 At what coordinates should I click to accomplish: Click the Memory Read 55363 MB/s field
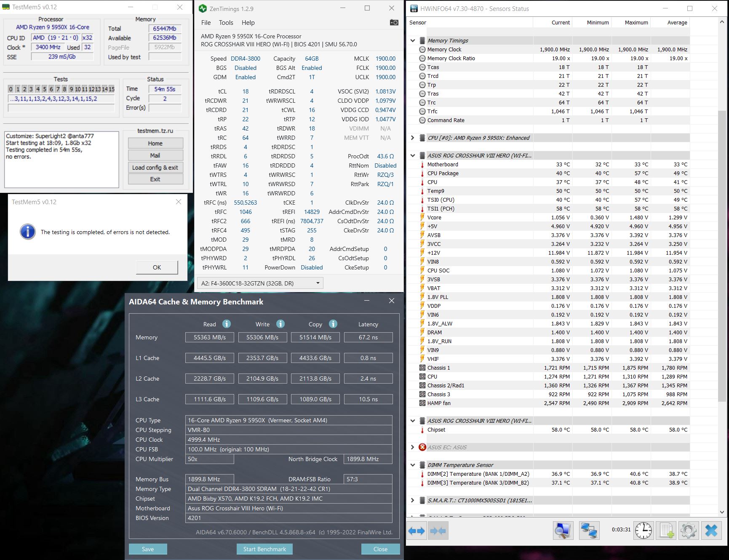[x=210, y=337]
